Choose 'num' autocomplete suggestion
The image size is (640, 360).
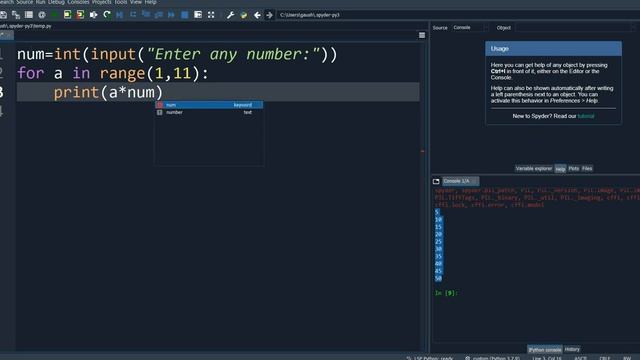pos(209,105)
